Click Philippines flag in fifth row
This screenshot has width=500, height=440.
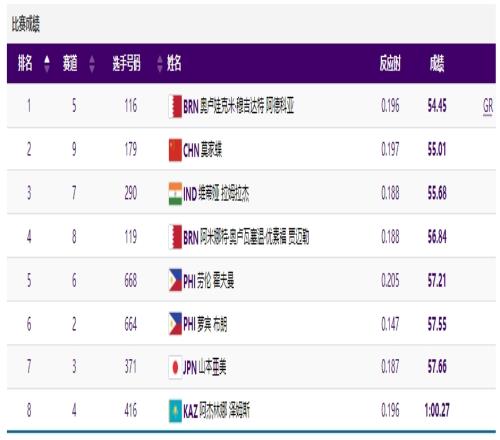[175, 280]
